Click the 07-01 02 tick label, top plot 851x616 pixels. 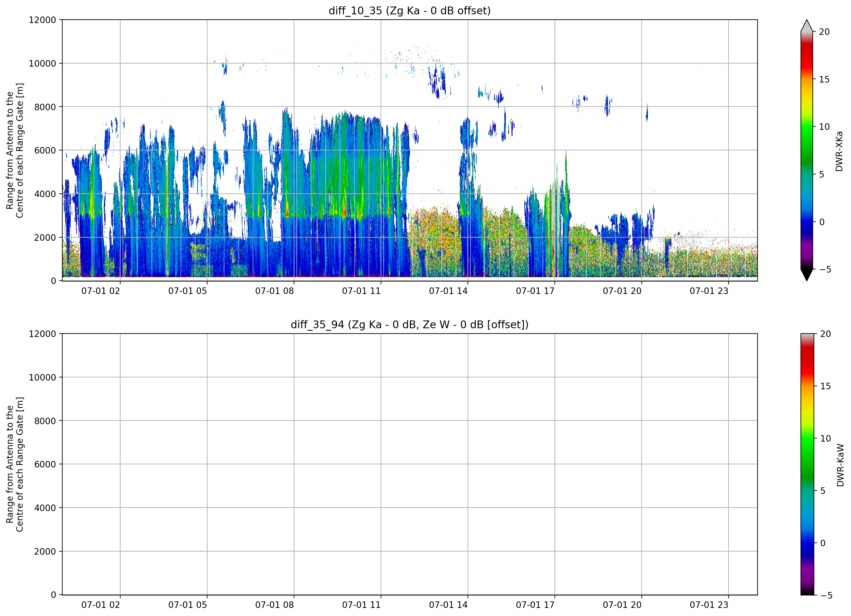pos(101,291)
